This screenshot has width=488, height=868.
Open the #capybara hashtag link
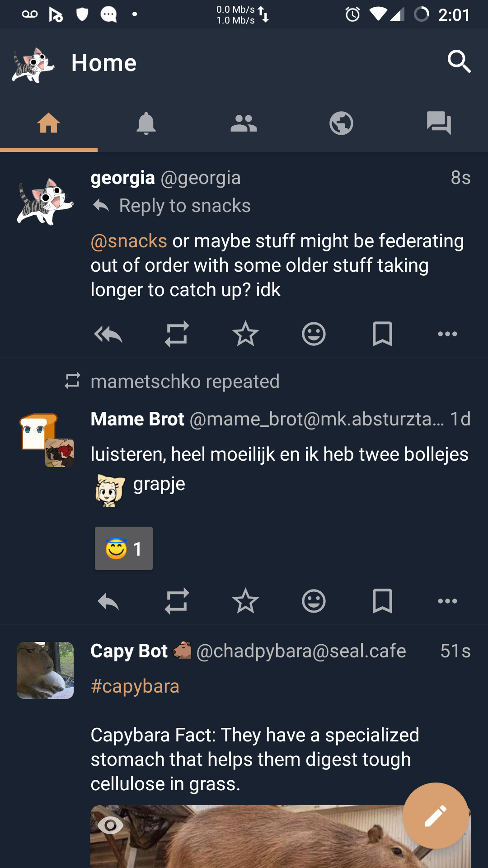point(135,686)
